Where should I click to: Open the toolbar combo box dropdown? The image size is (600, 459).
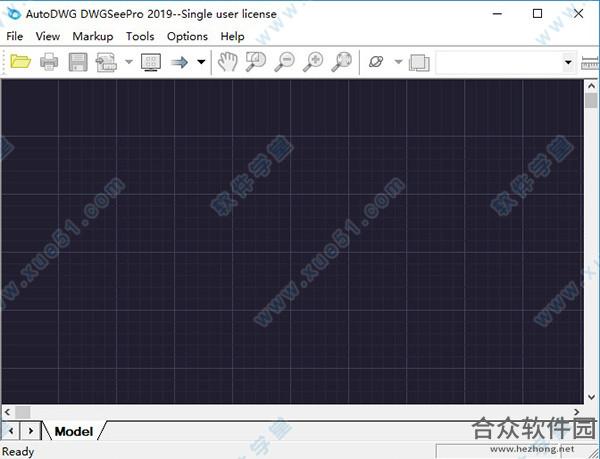click(569, 62)
